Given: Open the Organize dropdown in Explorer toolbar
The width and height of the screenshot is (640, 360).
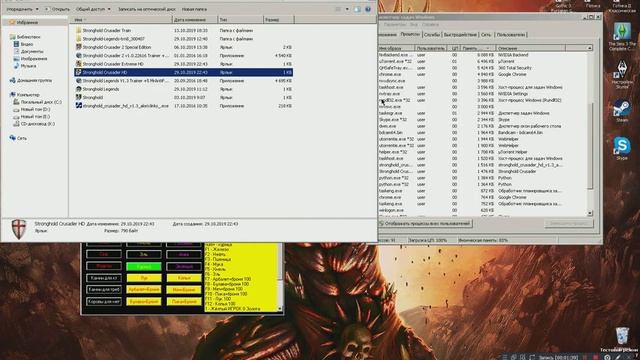Looking at the screenshot, I should pyautogui.click(x=22, y=9).
